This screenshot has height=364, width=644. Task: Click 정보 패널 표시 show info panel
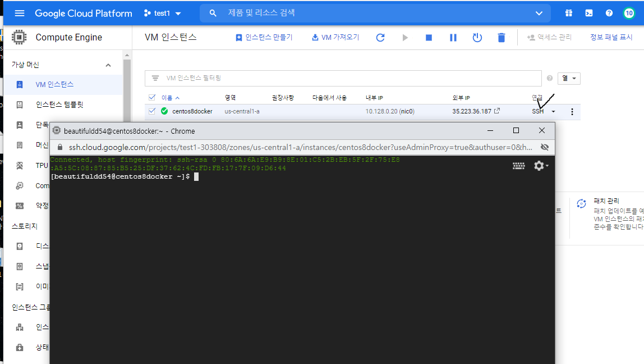(611, 37)
